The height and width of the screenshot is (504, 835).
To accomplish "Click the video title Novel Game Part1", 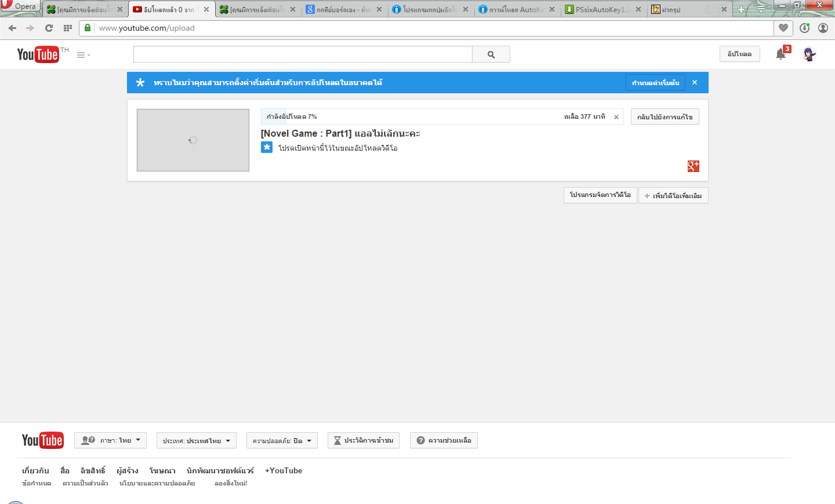I will click(340, 133).
